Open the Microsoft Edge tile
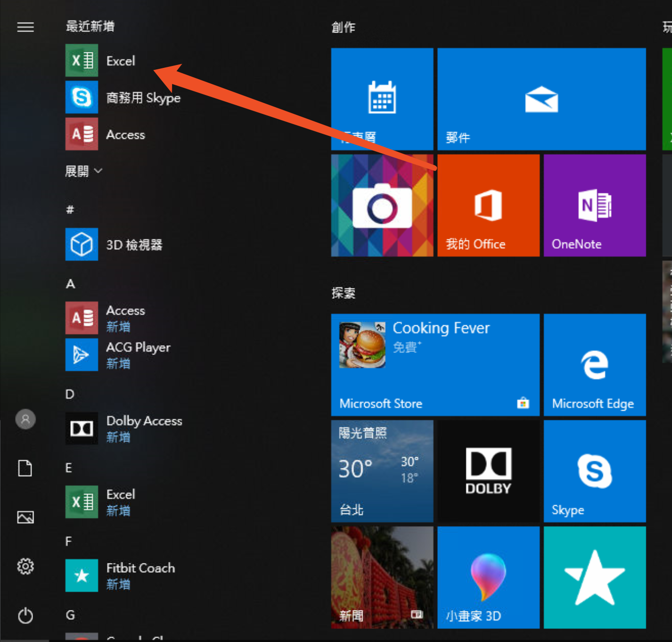This screenshot has width=672, height=642. pyautogui.click(x=594, y=365)
